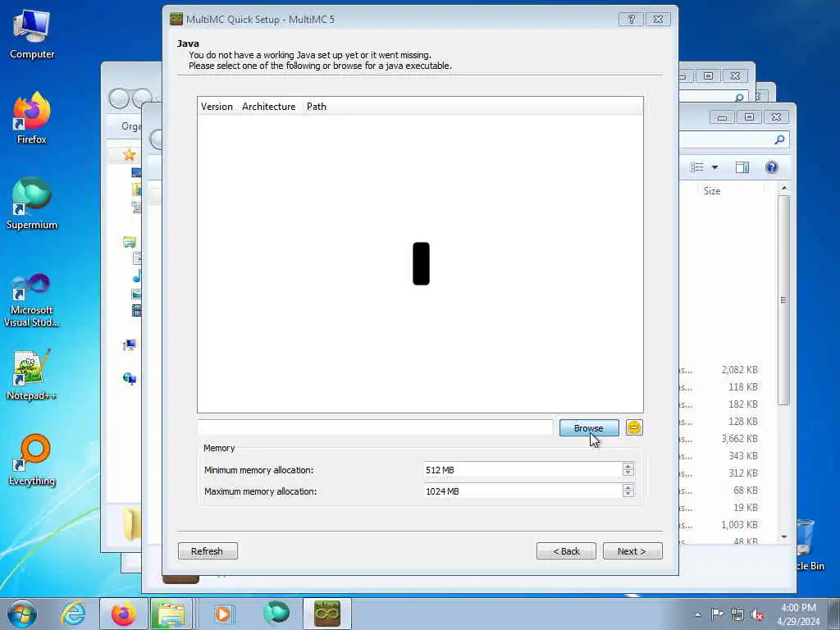Proceed with the Next > button
Screen dimensions: 840x630
pyautogui.click(x=632, y=551)
